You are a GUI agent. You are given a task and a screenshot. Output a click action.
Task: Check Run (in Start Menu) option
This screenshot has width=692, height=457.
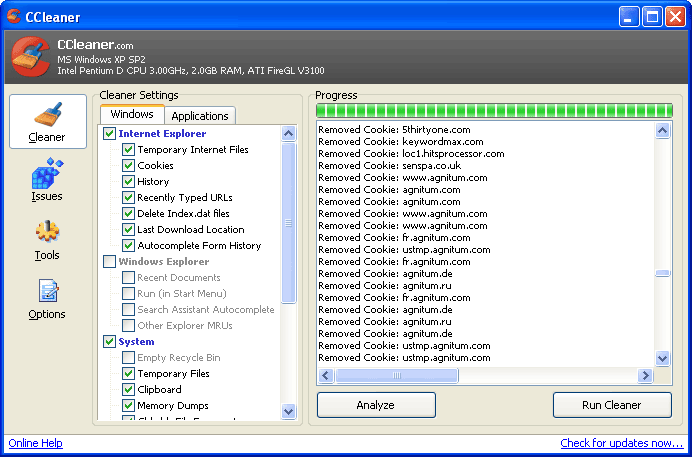tap(128, 293)
